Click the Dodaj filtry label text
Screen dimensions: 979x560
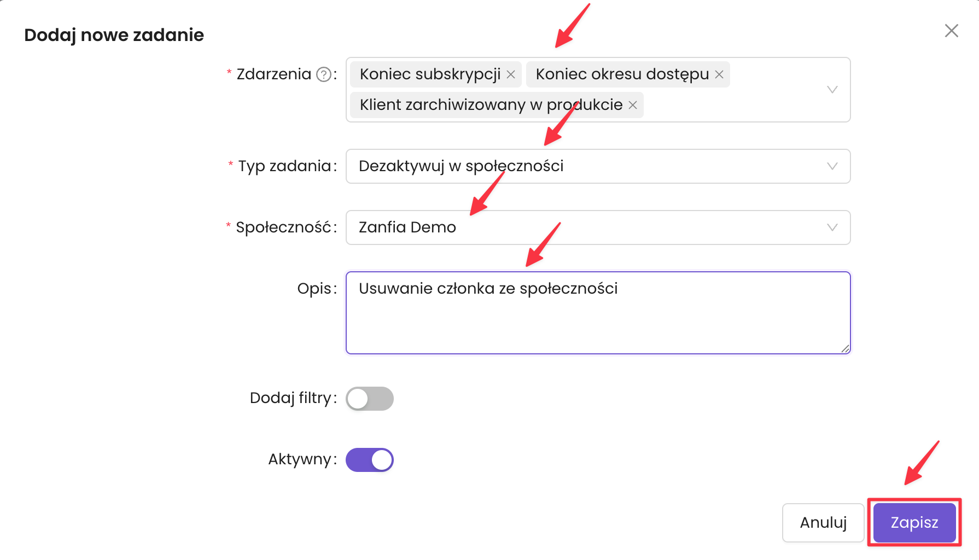(290, 398)
